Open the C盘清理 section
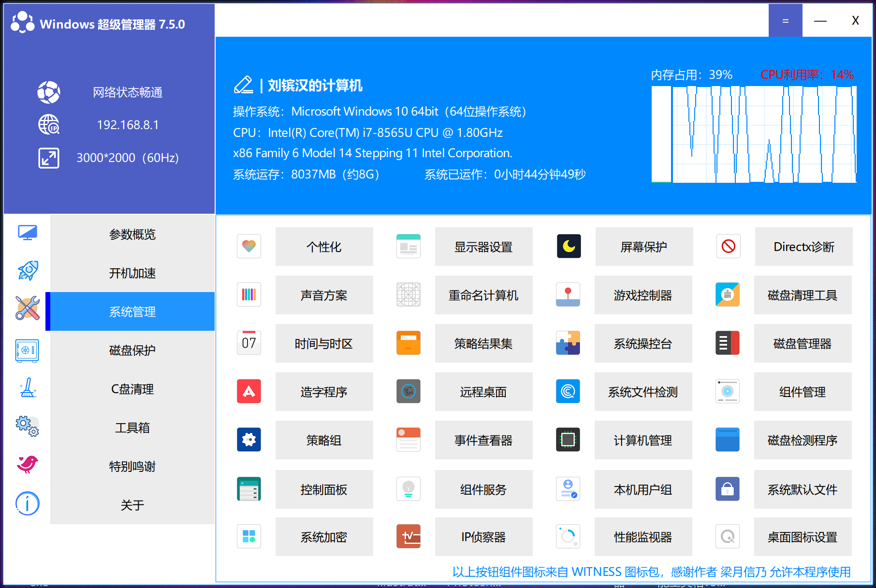The height and width of the screenshot is (588, 876). (x=132, y=389)
